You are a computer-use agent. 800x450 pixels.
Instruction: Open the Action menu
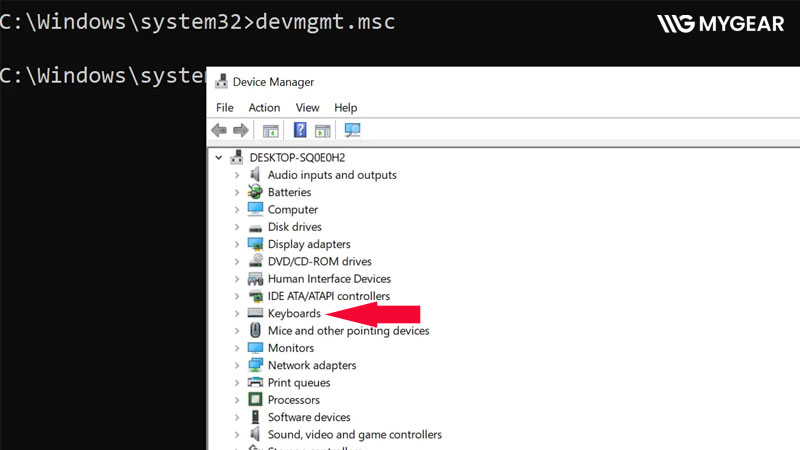[x=264, y=108]
